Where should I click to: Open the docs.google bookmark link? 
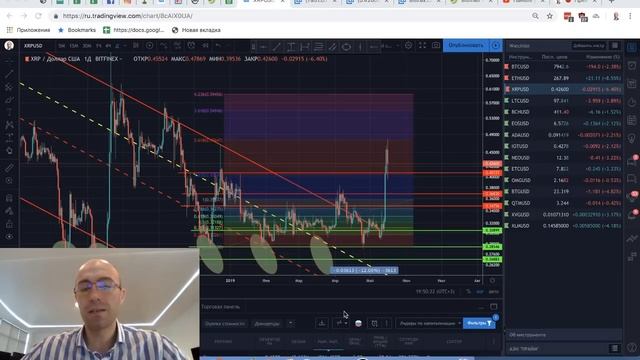[x=133, y=30]
